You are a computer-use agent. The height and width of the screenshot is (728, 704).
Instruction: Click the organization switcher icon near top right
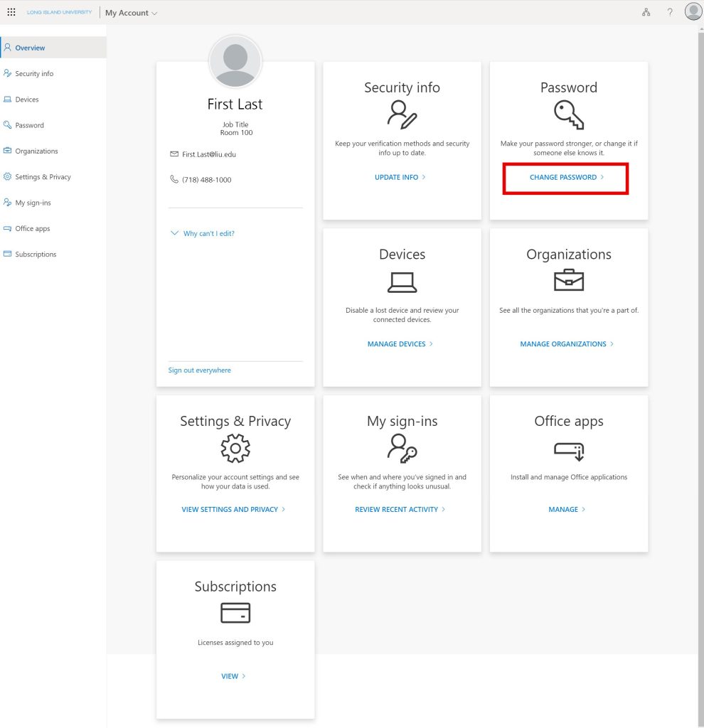[x=646, y=12]
